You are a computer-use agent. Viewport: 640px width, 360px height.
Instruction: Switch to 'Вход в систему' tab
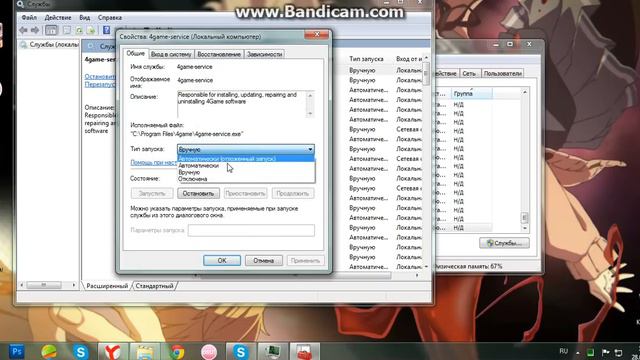[x=171, y=54]
